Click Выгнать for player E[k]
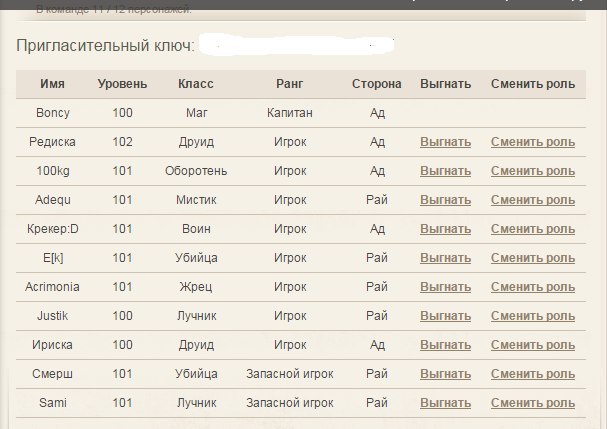 [x=445, y=258]
